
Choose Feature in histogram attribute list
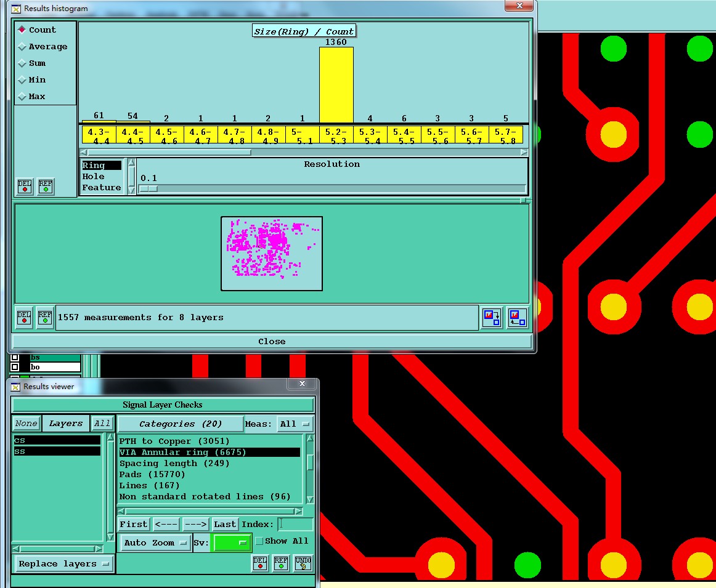(102, 188)
